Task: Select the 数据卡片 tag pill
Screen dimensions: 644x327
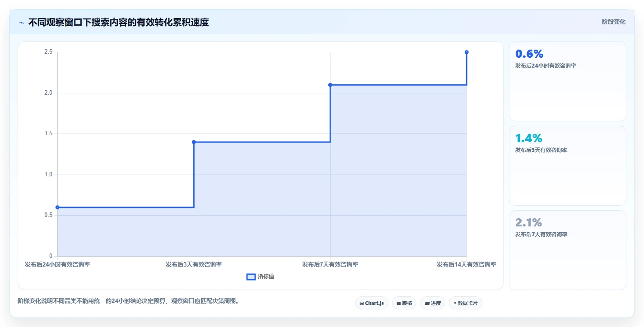Action: (x=466, y=303)
